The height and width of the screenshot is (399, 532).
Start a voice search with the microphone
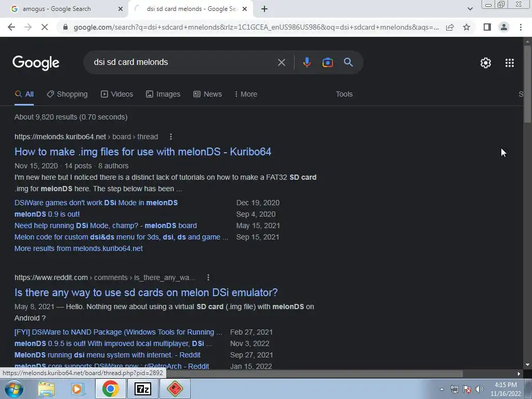(x=307, y=62)
